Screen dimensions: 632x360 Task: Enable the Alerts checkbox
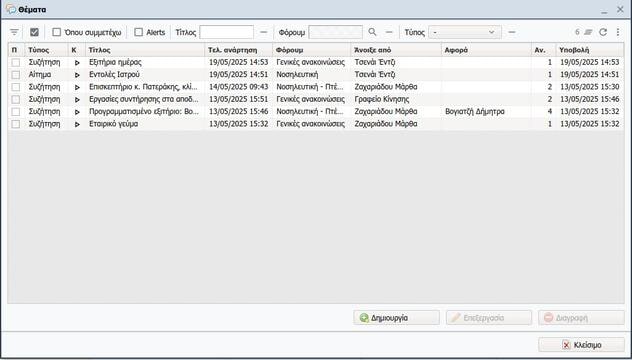pos(139,32)
